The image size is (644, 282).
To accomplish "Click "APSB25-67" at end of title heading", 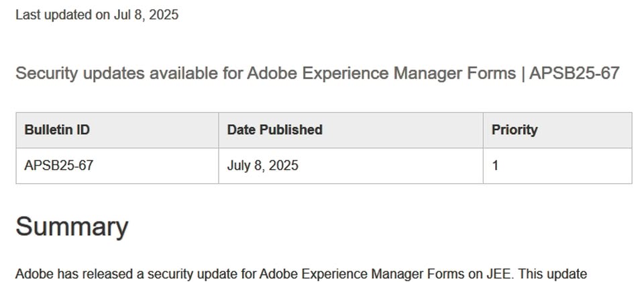I will click(574, 74).
